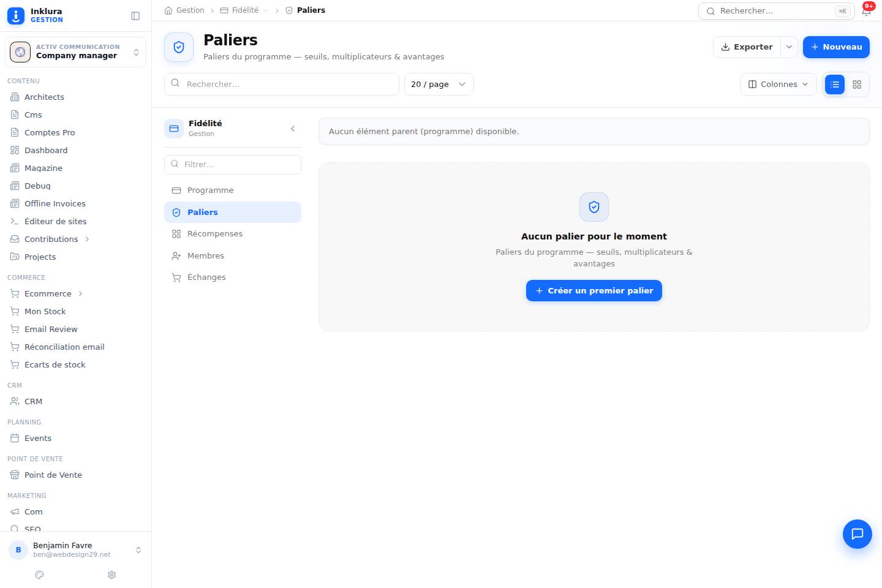Click the Récompenses grid icon
The height and width of the screenshot is (588, 882).
pyautogui.click(x=176, y=234)
